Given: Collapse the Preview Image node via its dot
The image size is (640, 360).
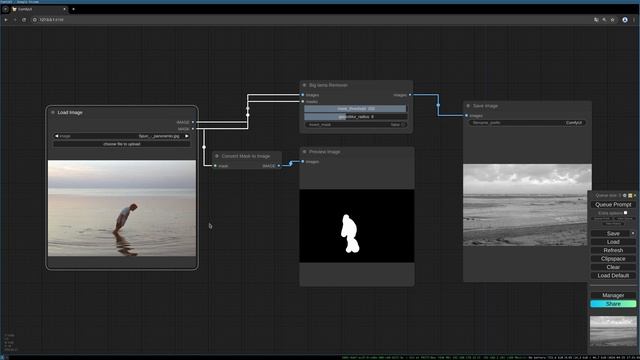Looking at the screenshot, I should (304, 151).
